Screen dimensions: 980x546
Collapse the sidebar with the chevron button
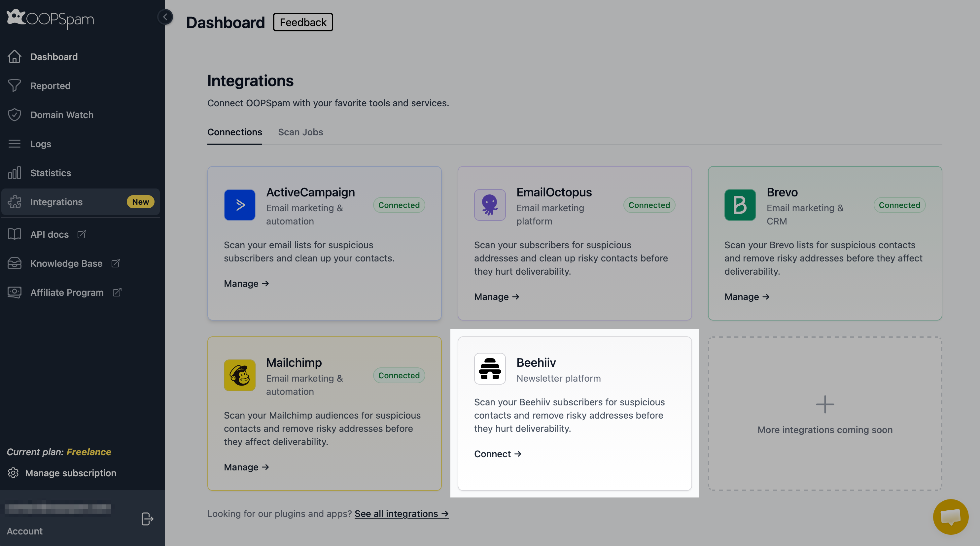[165, 17]
